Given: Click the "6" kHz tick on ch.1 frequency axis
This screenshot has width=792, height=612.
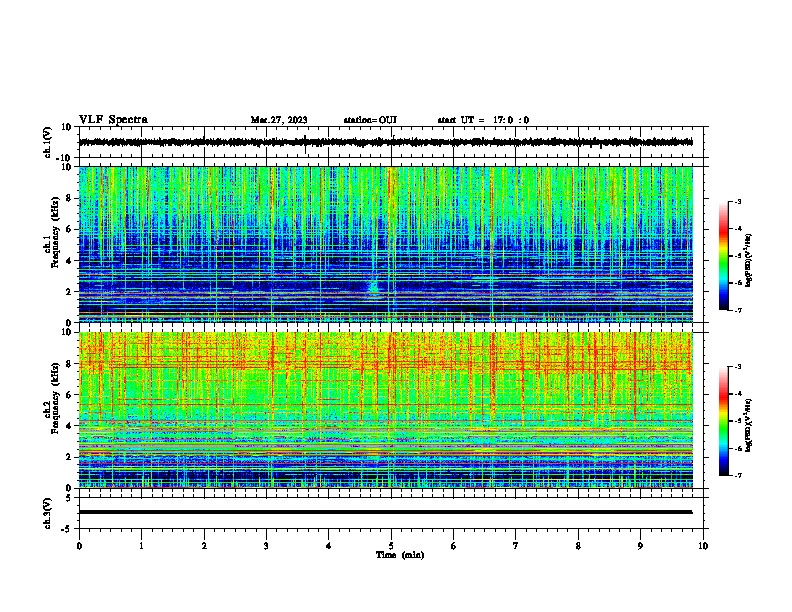Looking at the screenshot, I should [x=69, y=229].
